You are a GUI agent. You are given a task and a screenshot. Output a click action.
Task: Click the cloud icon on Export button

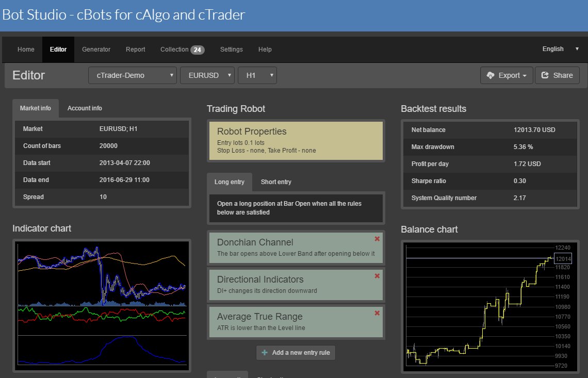[x=490, y=75]
